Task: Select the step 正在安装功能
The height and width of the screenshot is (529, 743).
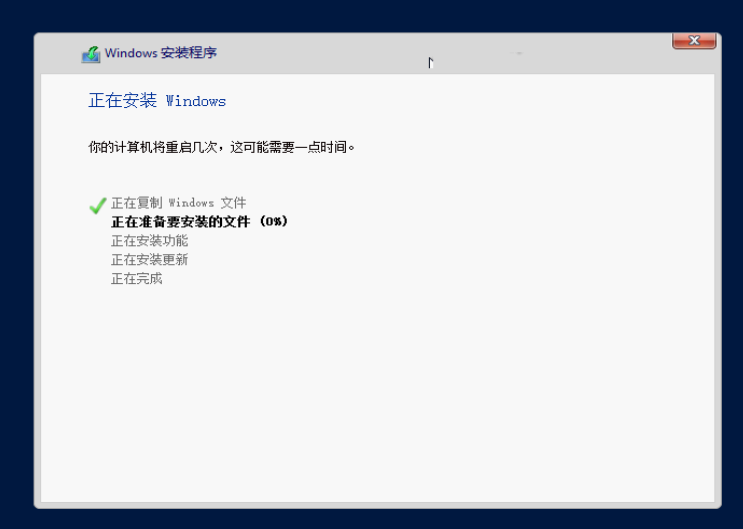Action: 149,241
